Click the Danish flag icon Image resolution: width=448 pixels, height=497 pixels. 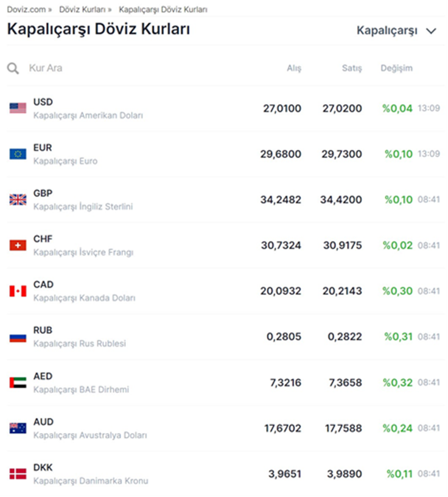click(18, 474)
